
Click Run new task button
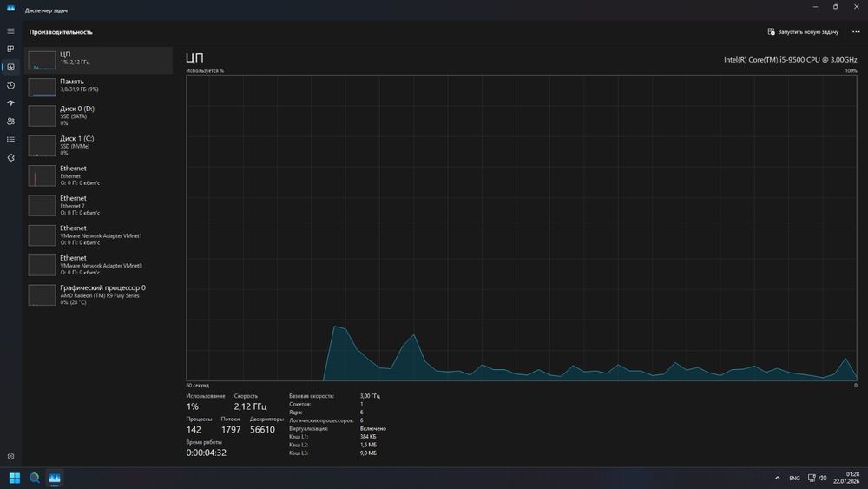click(803, 31)
